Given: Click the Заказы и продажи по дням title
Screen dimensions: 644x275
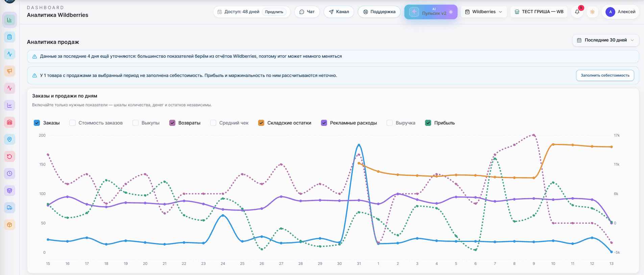Looking at the screenshot, I should pyautogui.click(x=65, y=96).
